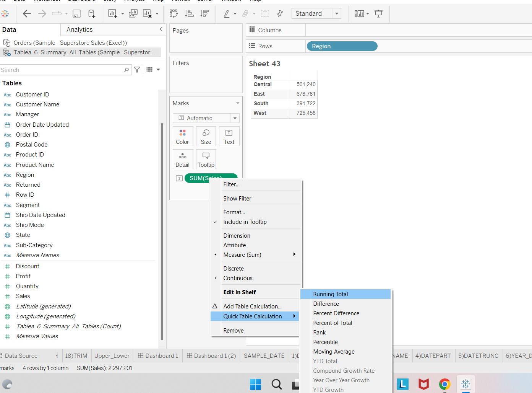The height and width of the screenshot is (393, 532).
Task: Click the Region pill on Rows
Action: click(342, 46)
